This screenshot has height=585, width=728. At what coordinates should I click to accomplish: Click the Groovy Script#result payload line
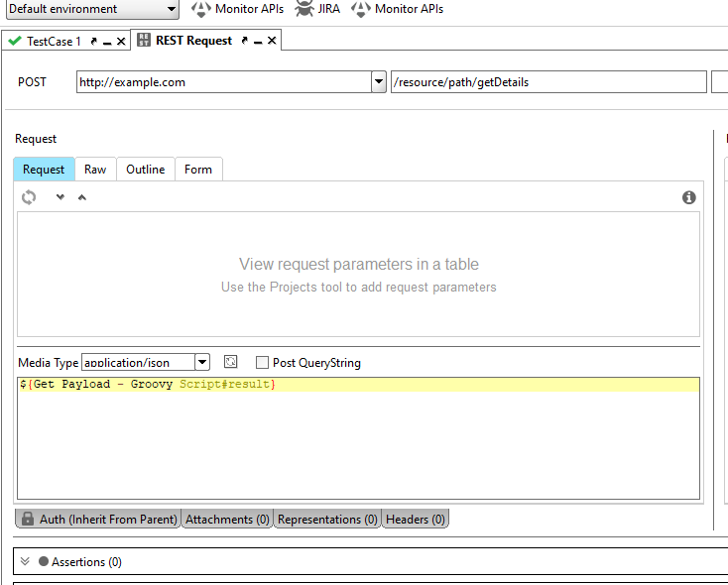[358, 385]
